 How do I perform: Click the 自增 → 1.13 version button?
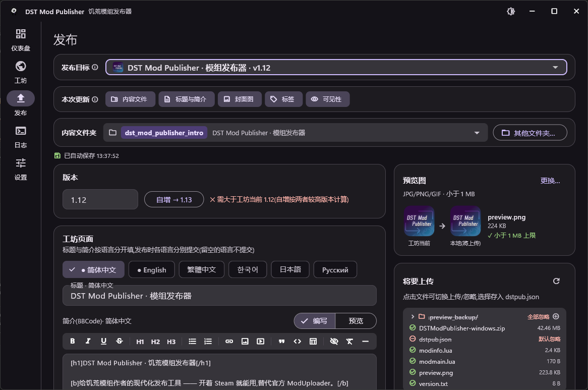point(174,199)
